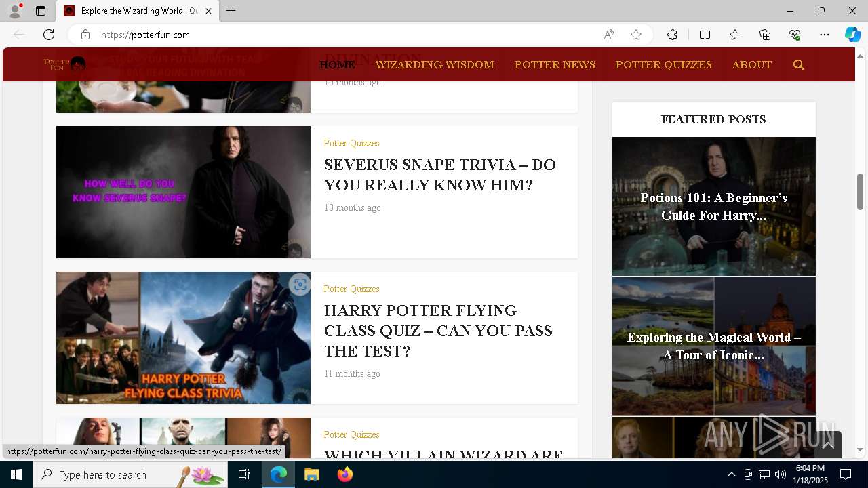Open the notifications center icon
Image resolution: width=868 pixels, height=488 pixels.
point(846,474)
